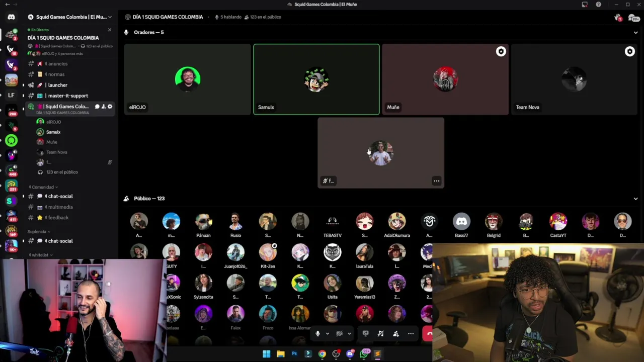Open the Discord inbox icon in title bar
This screenshot has height=362, width=644.
coord(585,5)
